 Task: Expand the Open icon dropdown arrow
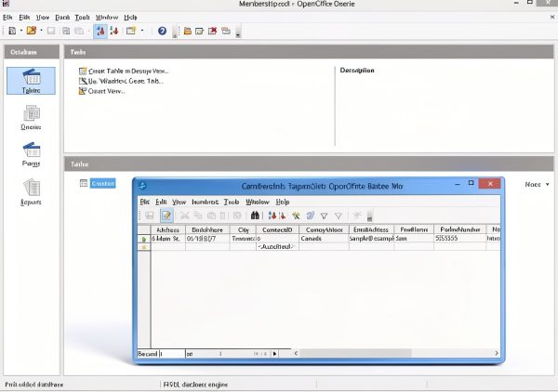[x=41, y=31]
